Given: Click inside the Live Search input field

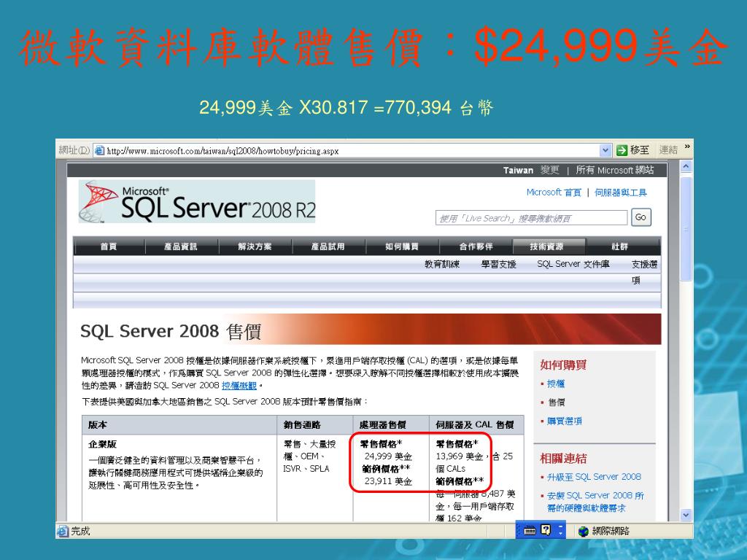Looking at the screenshot, I should point(531,218).
